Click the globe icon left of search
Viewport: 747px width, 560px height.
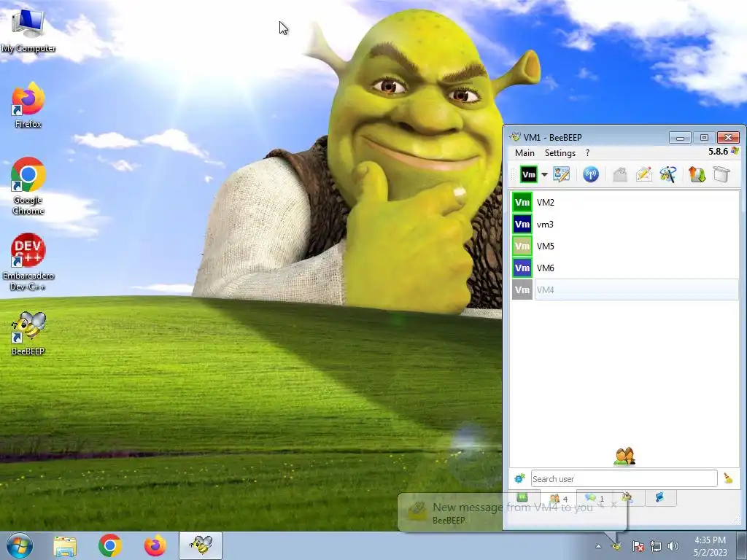click(x=519, y=478)
